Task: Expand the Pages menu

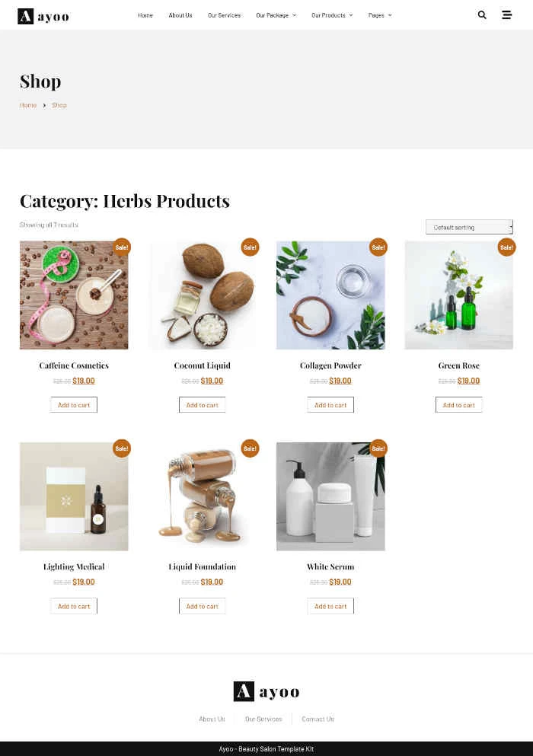Action: point(380,15)
